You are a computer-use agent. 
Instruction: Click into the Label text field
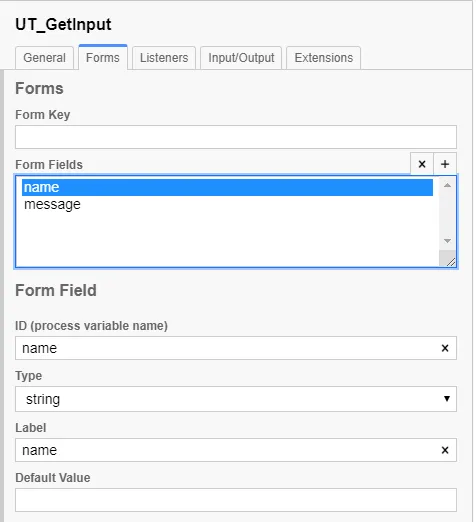click(x=227, y=450)
